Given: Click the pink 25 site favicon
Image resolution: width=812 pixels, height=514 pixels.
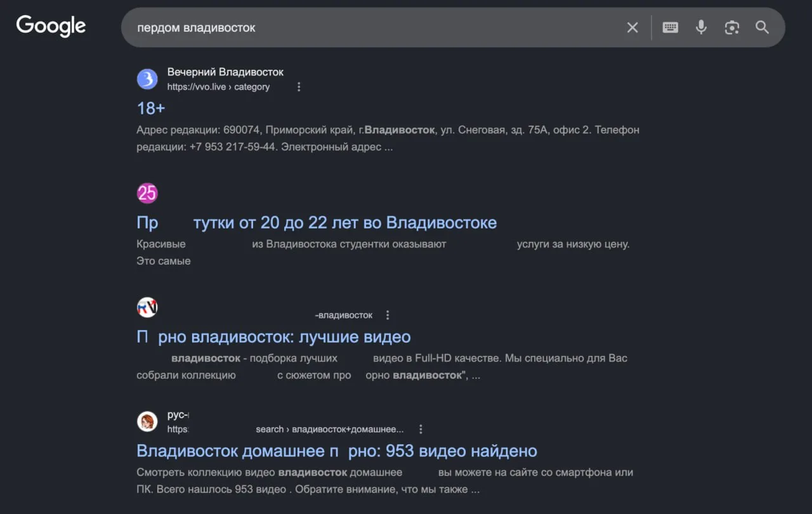Looking at the screenshot, I should click(147, 194).
